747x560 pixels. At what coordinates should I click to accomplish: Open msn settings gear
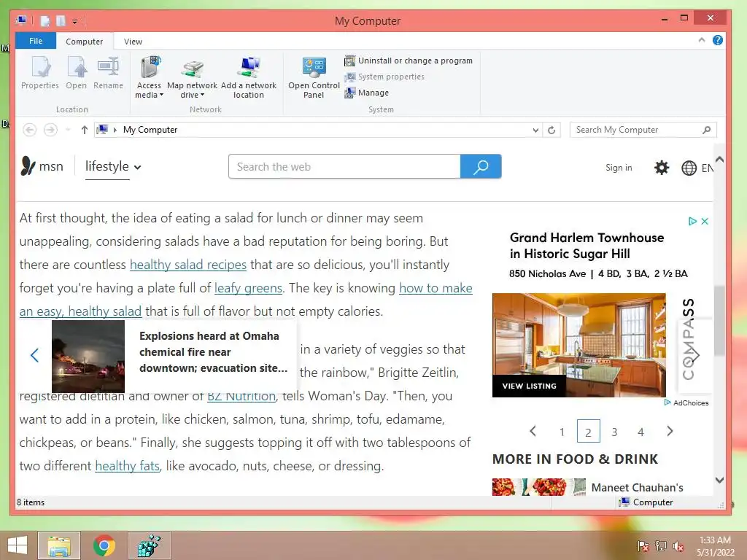(661, 168)
